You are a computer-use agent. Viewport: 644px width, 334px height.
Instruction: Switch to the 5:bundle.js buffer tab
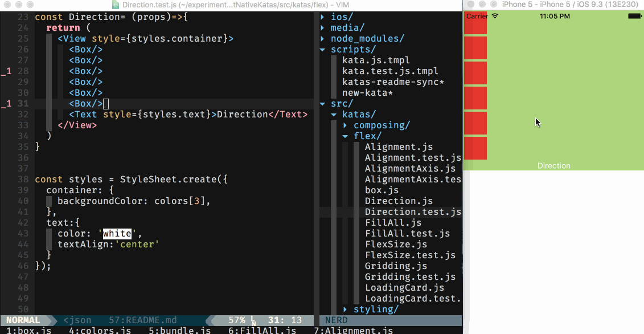pyautogui.click(x=179, y=331)
